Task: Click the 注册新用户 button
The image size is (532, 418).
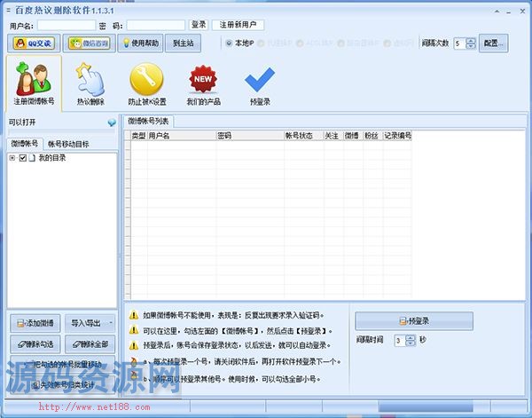Action: click(x=238, y=25)
